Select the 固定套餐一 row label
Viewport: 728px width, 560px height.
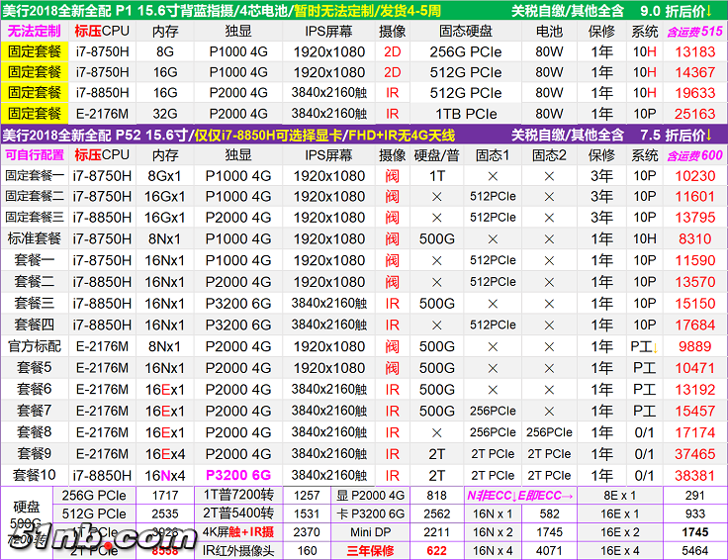[x=35, y=176]
